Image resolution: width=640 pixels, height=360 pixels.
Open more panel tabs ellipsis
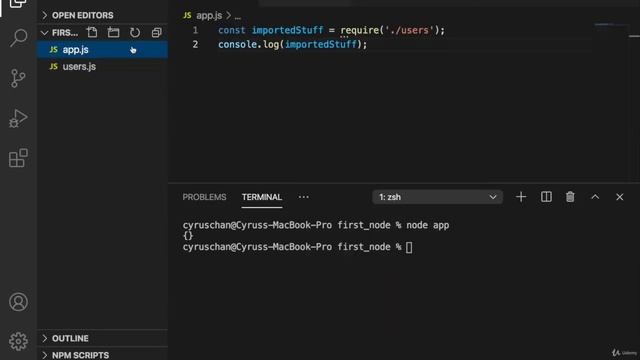[x=304, y=197]
